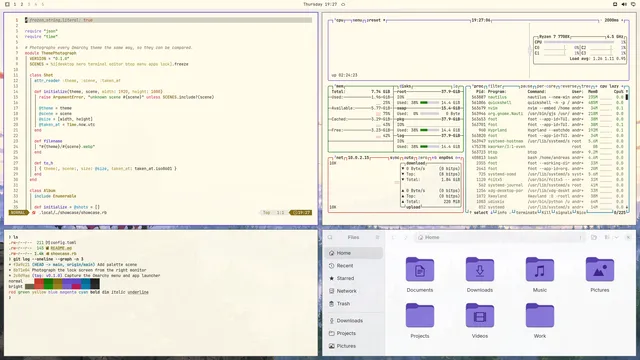This screenshot has height=360, width=640.
Task: Switch to workspace 3 in the top bar
Action: click(x=29, y=4)
